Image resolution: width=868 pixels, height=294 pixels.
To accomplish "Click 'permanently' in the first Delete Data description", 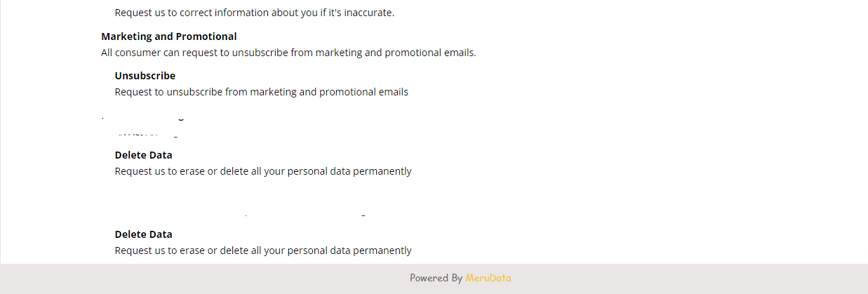I will pos(382,171).
